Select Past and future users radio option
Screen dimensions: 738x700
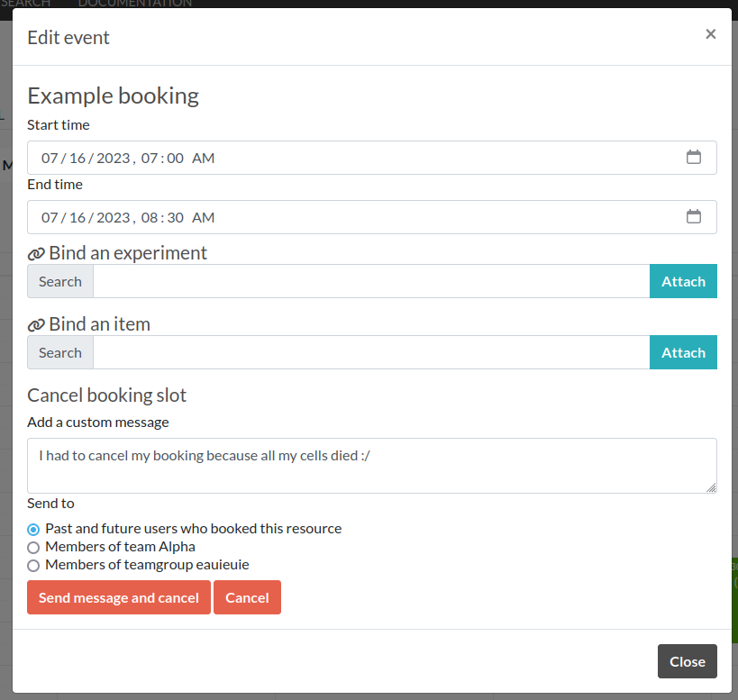33,529
